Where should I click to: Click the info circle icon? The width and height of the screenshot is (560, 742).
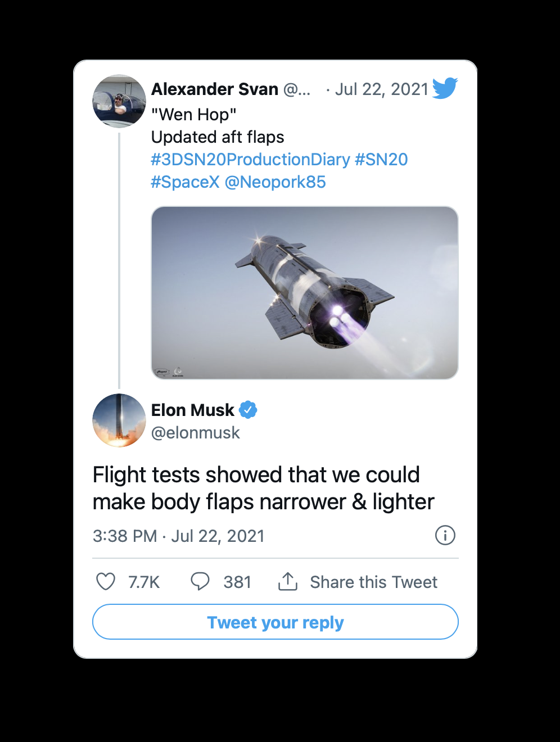tap(445, 536)
